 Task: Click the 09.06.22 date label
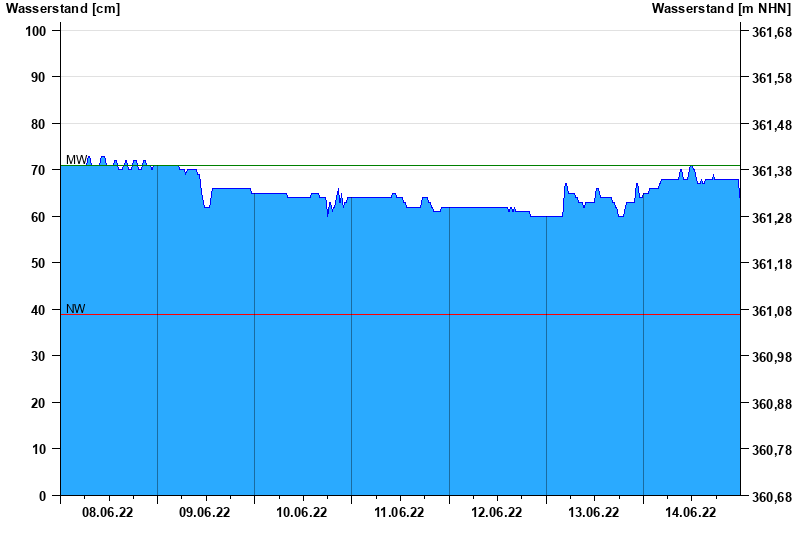(x=205, y=512)
